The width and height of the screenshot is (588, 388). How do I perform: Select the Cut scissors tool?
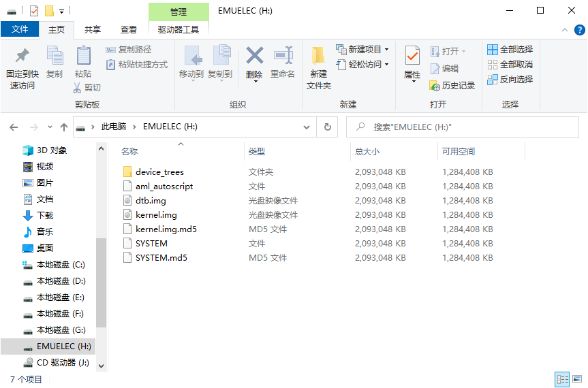click(x=87, y=88)
